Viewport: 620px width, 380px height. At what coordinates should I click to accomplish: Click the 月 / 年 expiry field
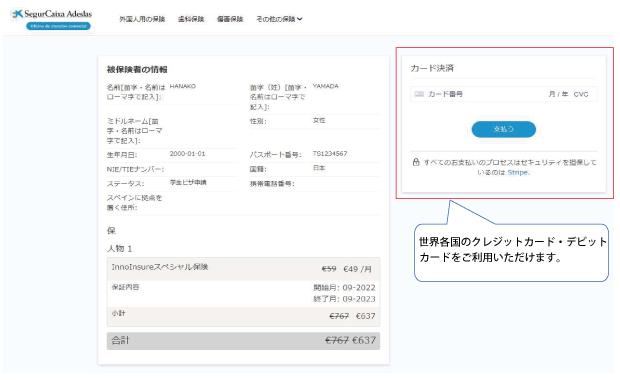coord(558,94)
